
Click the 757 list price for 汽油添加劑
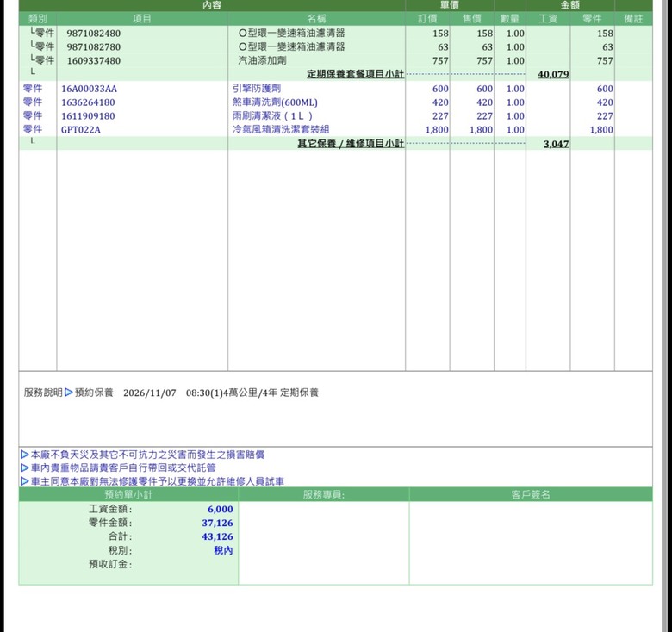click(440, 61)
